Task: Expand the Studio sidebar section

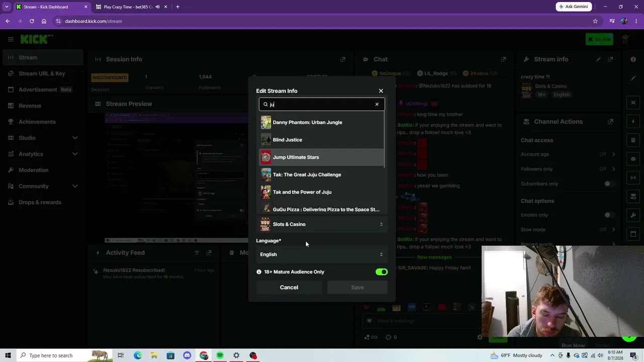Action: (42, 138)
